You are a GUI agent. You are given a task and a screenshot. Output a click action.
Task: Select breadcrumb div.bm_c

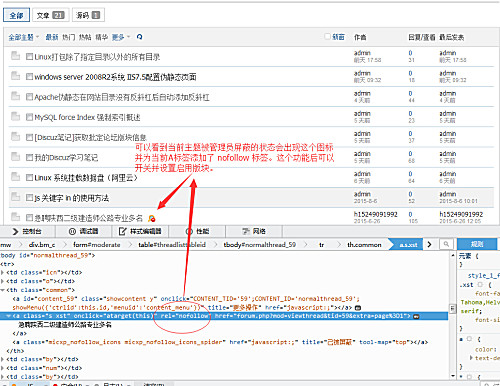click(x=42, y=245)
